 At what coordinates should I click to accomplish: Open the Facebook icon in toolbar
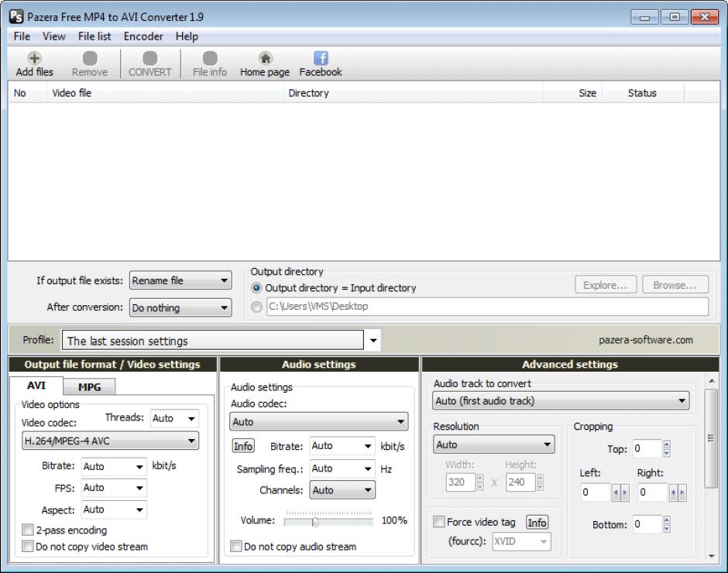(x=321, y=58)
